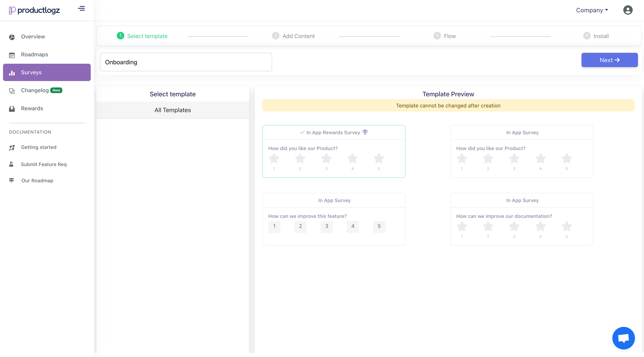Expand the All Templates category
This screenshot has width=644, height=357.
pos(172,110)
